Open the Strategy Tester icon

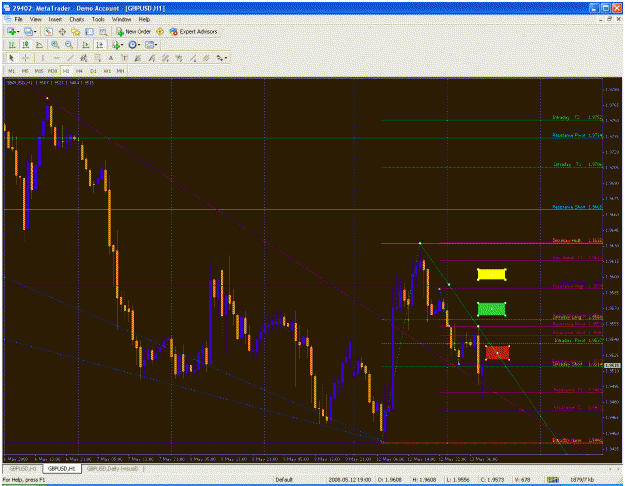pos(103,32)
